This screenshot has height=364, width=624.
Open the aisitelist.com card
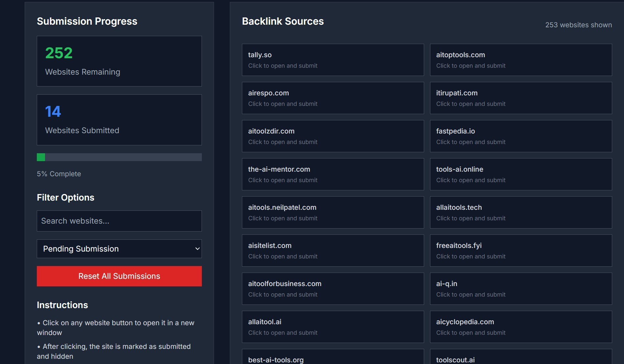[333, 251]
